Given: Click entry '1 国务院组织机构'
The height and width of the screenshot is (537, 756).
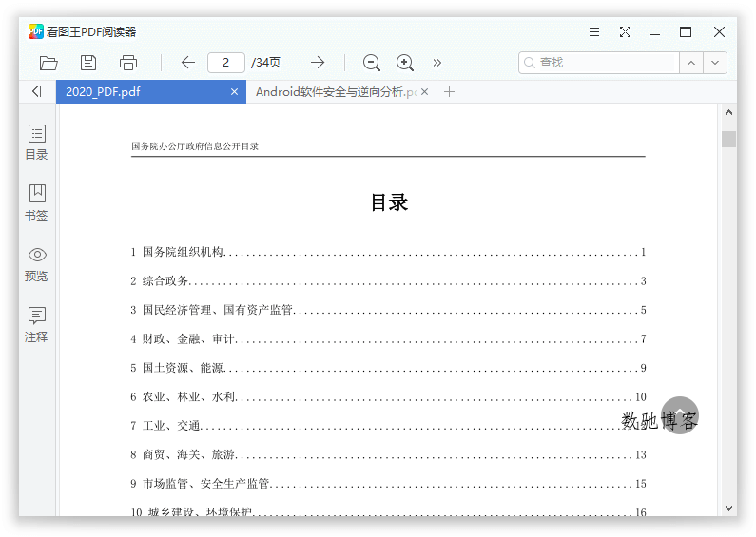Looking at the screenshot, I should 388,252.
